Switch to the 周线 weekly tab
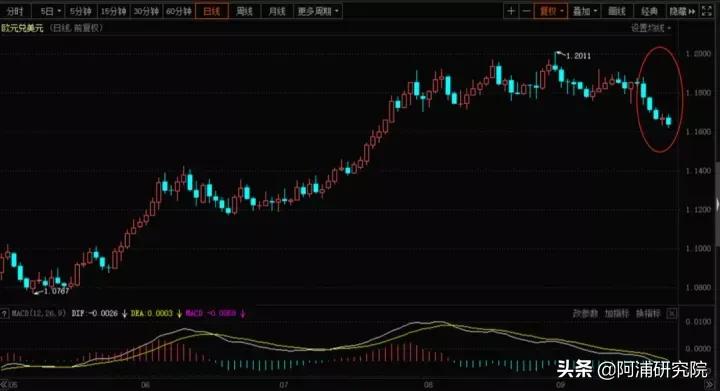The height and width of the screenshot is (391, 720). [244, 11]
